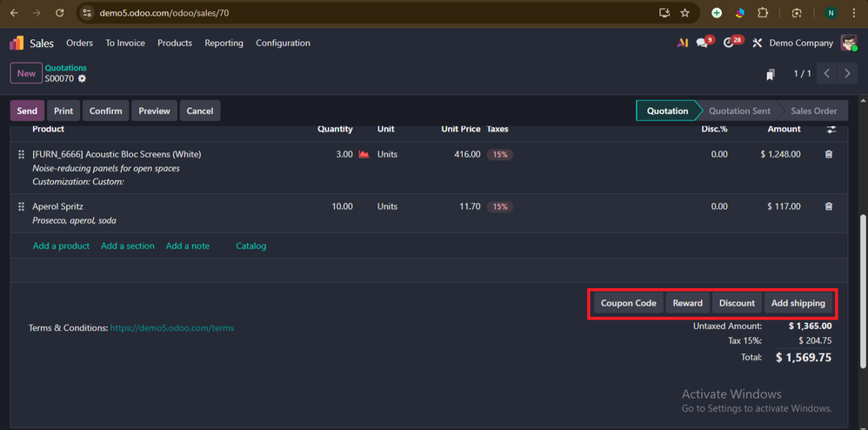Open the Products menu
Screen dimensions: 868x430
175,44
